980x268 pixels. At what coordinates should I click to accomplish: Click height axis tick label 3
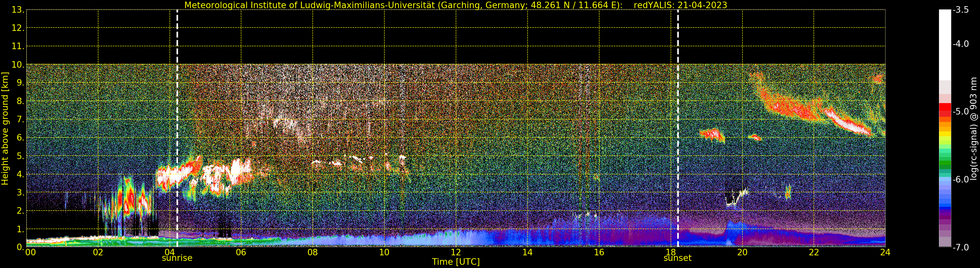20,193
